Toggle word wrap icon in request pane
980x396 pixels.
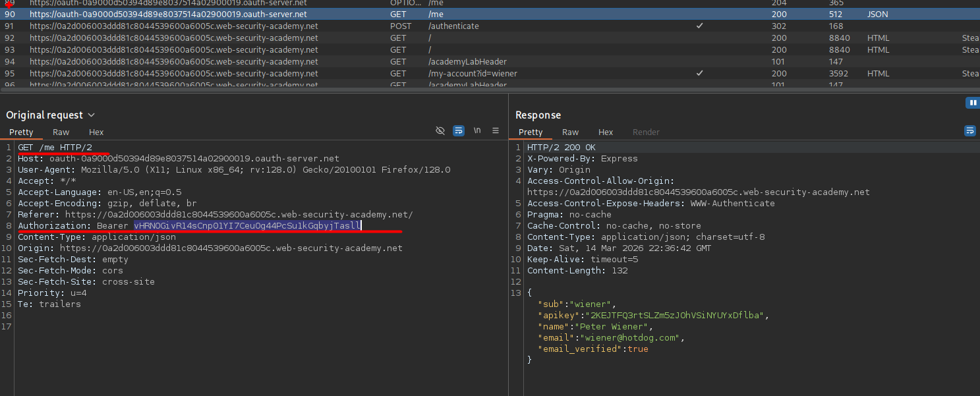[x=459, y=131]
